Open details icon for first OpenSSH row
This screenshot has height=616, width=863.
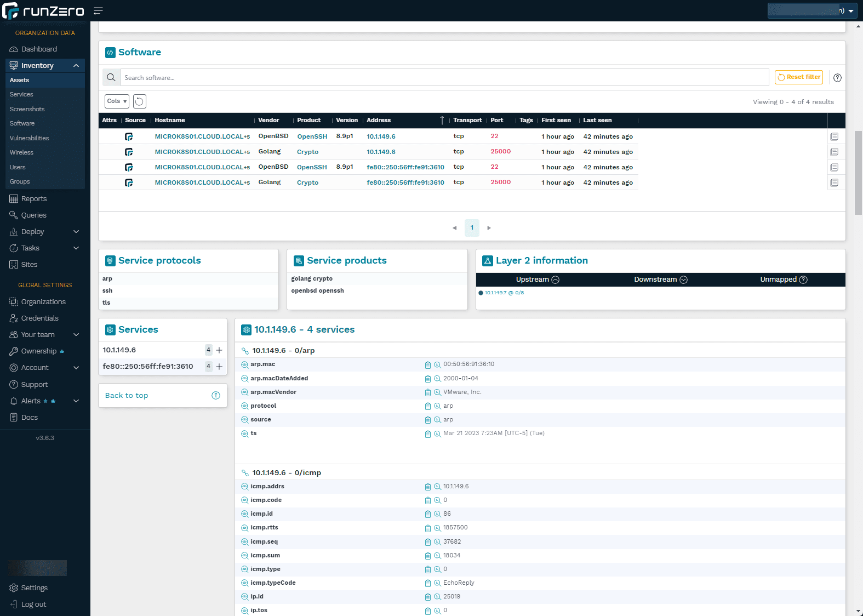(x=834, y=136)
